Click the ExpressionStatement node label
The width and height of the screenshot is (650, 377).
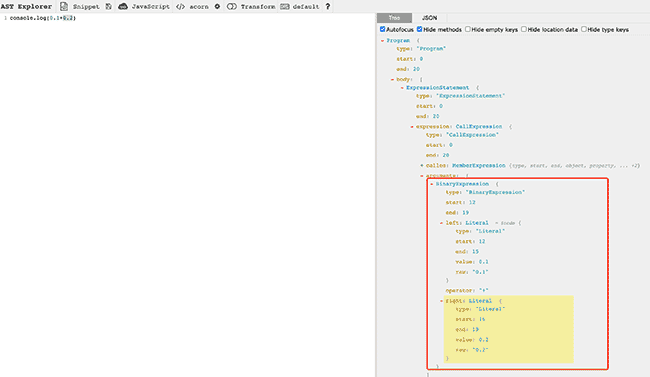pos(437,88)
